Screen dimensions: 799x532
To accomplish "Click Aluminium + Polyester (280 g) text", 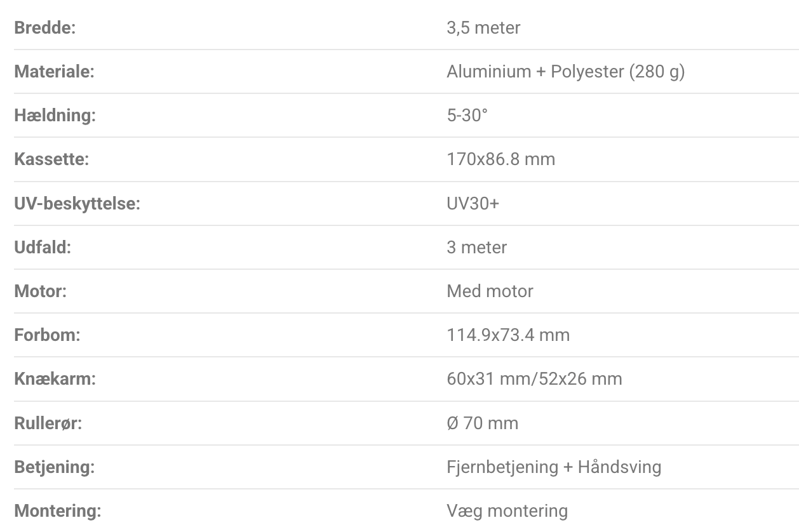I will [x=565, y=72].
